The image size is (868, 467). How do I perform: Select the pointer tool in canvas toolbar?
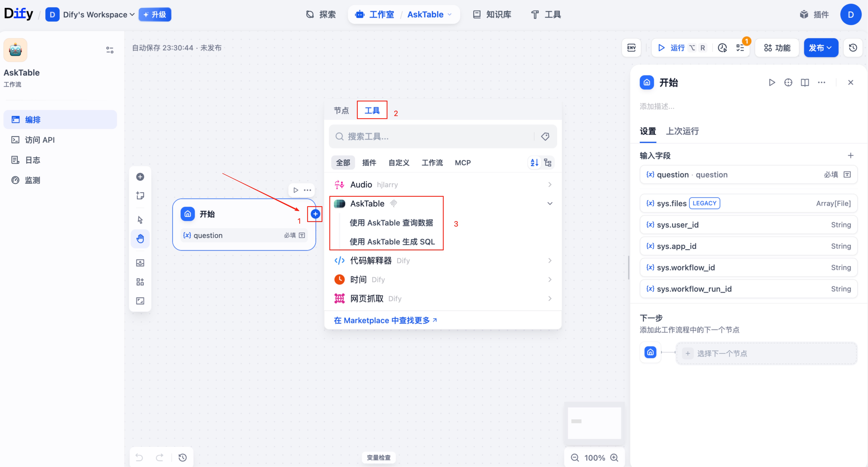pos(140,220)
